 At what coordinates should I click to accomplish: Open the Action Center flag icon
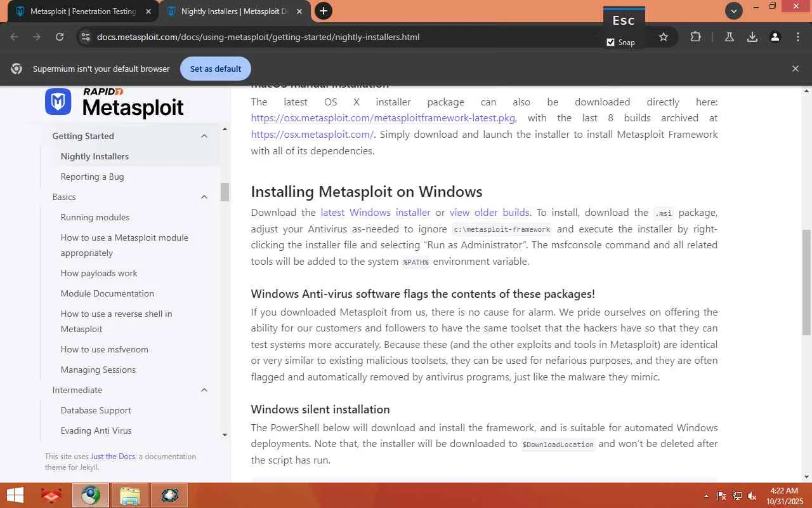tap(721, 496)
